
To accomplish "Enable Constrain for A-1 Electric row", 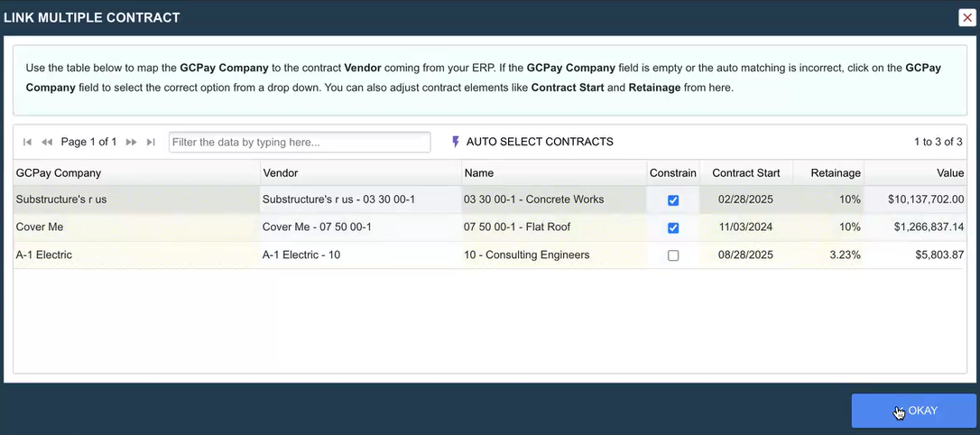I will tap(673, 255).
